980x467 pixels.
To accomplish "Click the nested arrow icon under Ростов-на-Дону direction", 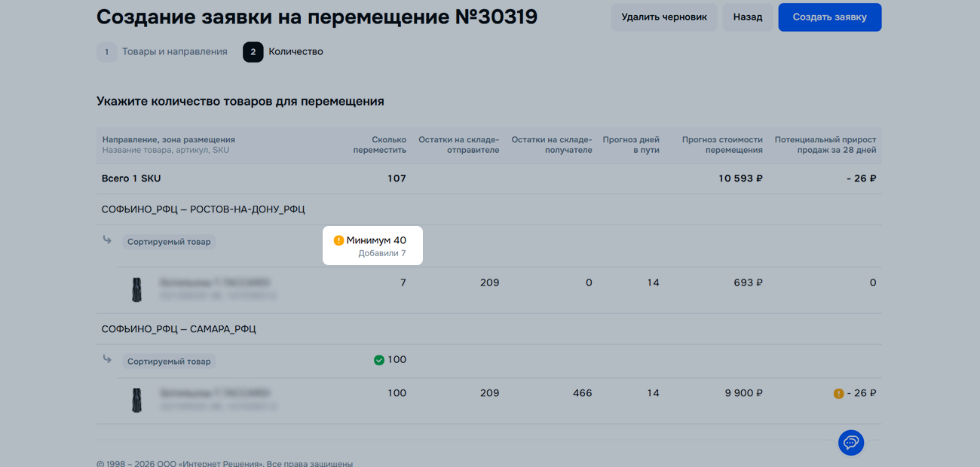I will pyautogui.click(x=107, y=240).
